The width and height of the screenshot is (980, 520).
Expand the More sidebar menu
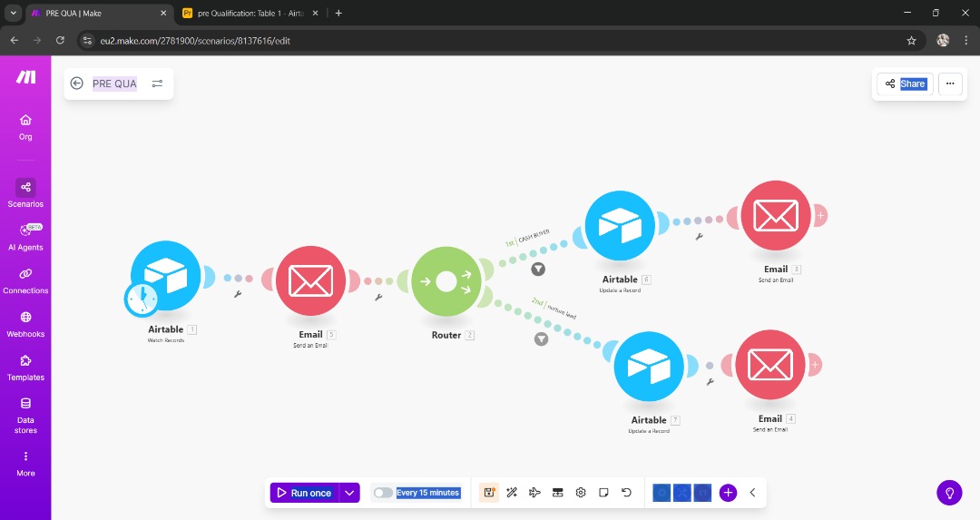click(25, 463)
